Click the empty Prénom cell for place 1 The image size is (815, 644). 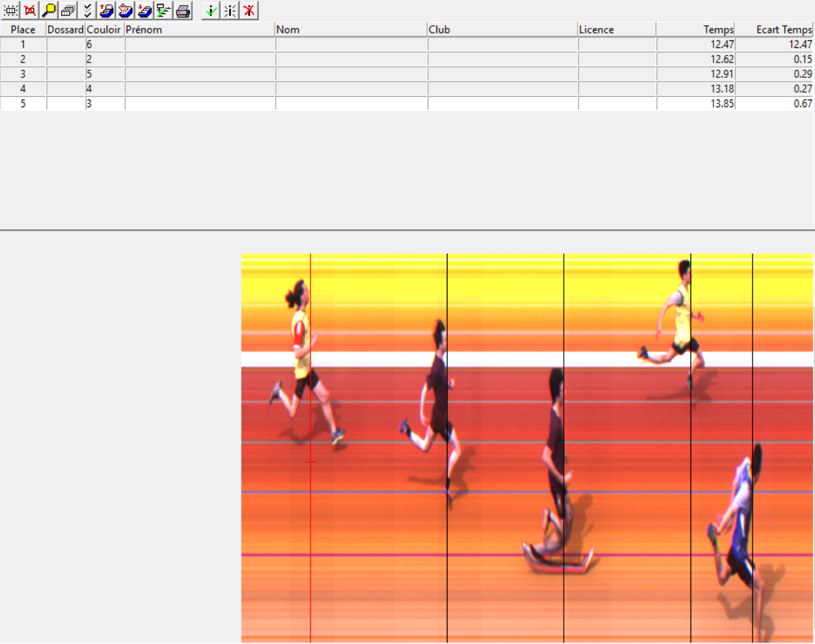(x=200, y=45)
